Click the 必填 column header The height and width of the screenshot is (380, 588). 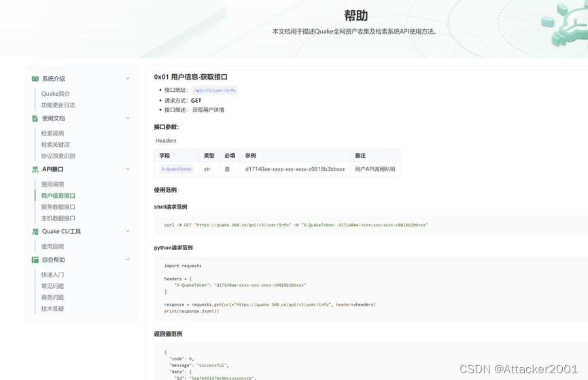[230, 156]
